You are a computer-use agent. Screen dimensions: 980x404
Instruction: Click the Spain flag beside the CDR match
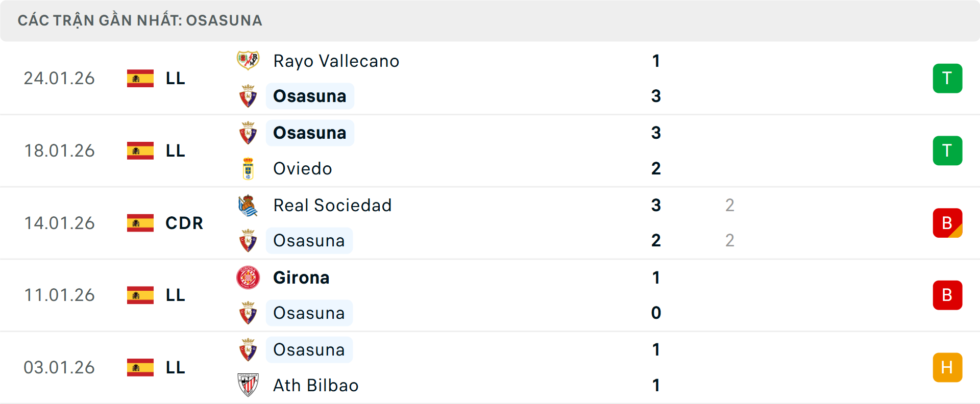(140, 223)
